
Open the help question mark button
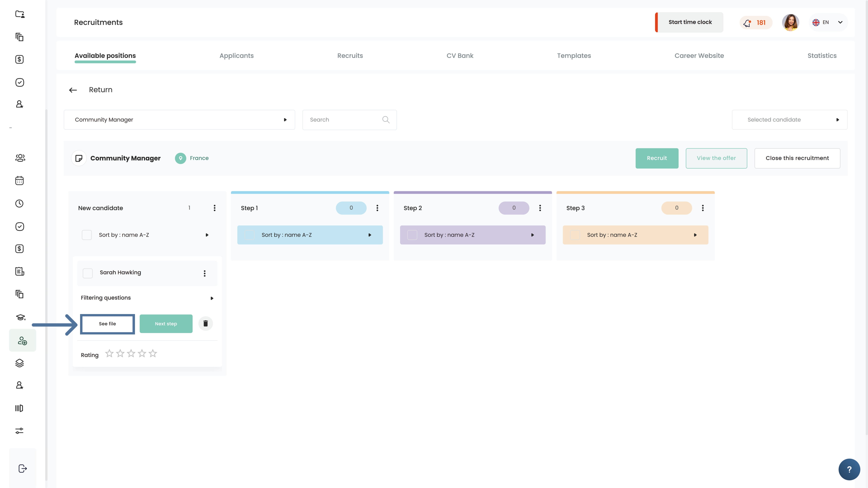(x=849, y=469)
